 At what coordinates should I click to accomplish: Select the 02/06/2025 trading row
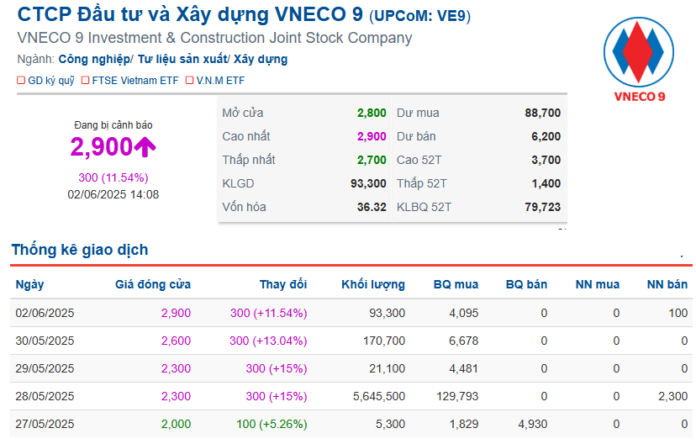pyautogui.click(x=351, y=313)
